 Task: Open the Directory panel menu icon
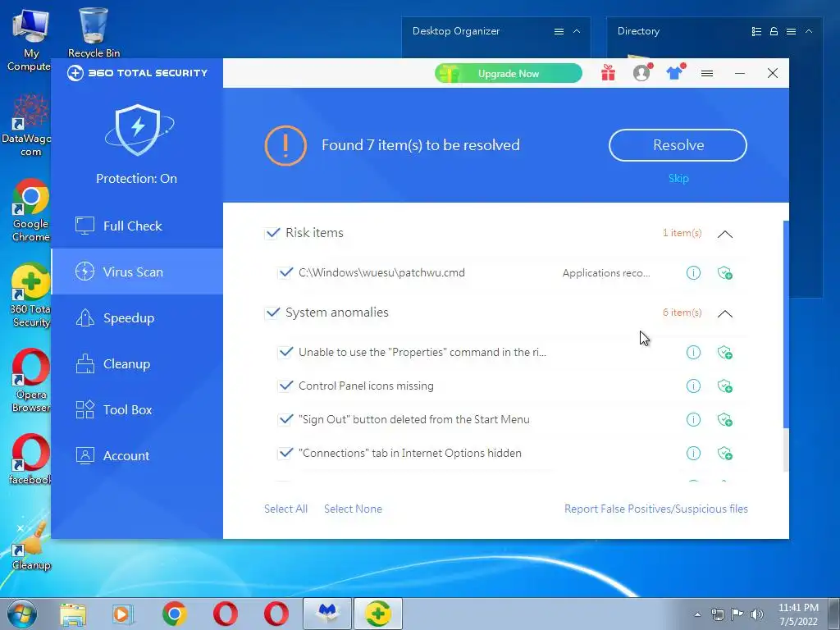pos(791,32)
